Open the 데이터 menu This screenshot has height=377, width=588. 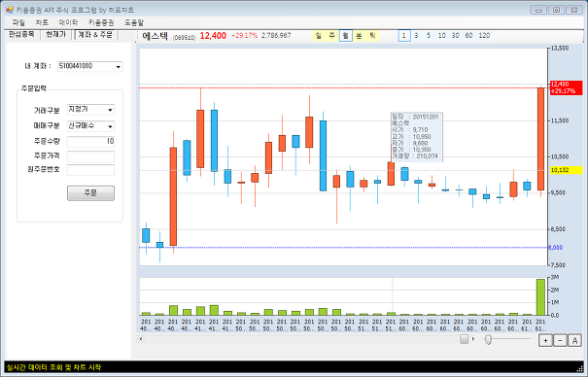pos(68,22)
